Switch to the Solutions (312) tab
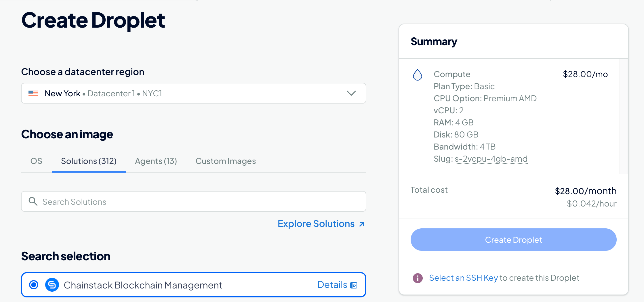644x302 pixels. [89, 161]
